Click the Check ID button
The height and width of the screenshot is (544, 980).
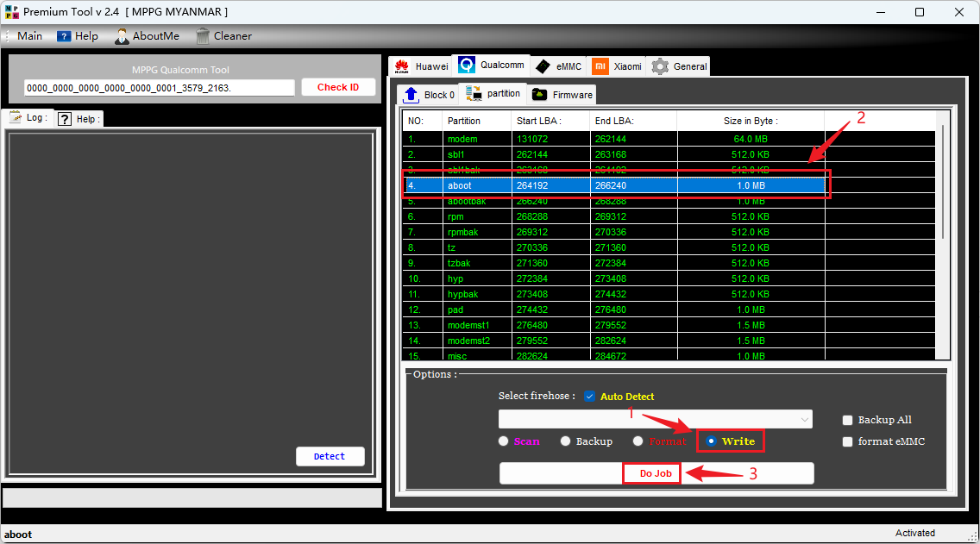tap(338, 87)
